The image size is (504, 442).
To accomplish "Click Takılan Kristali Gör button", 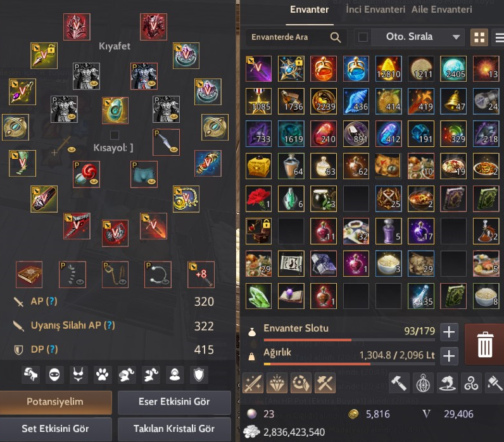I will tap(174, 429).
